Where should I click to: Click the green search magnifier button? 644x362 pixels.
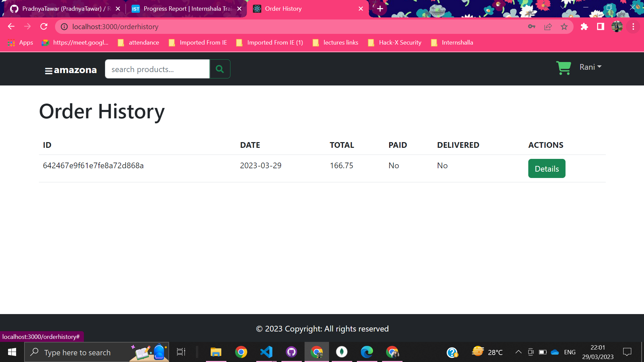point(220,69)
